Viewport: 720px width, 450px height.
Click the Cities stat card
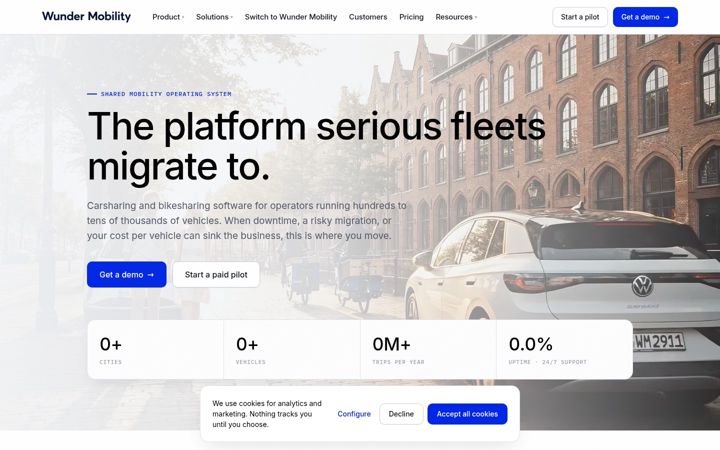pyautogui.click(x=156, y=349)
